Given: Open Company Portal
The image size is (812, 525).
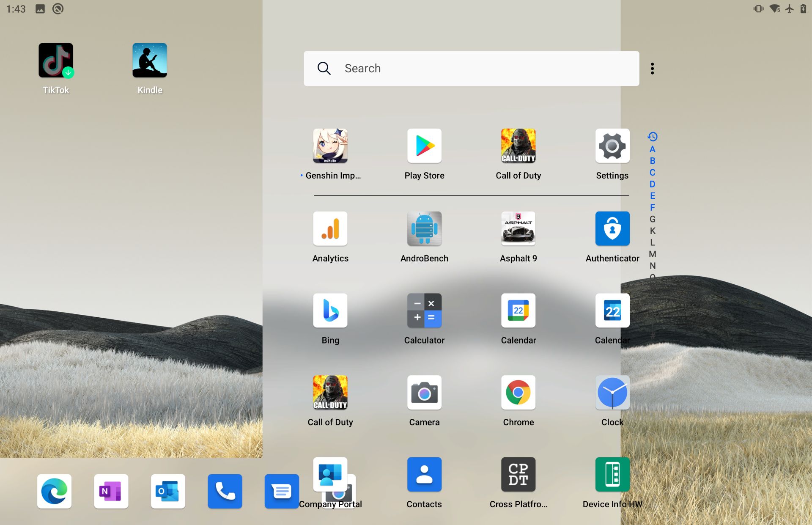Looking at the screenshot, I should [x=330, y=475].
